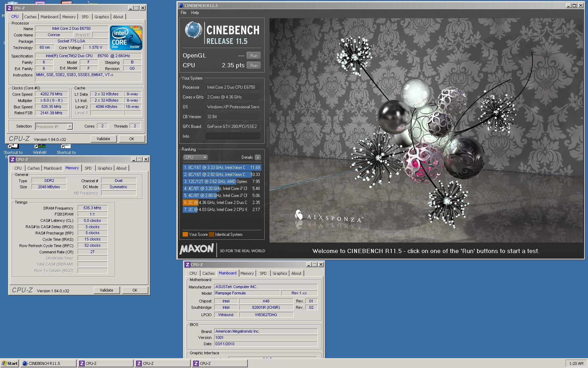Click OK in the top CPU-Z window

(132, 139)
